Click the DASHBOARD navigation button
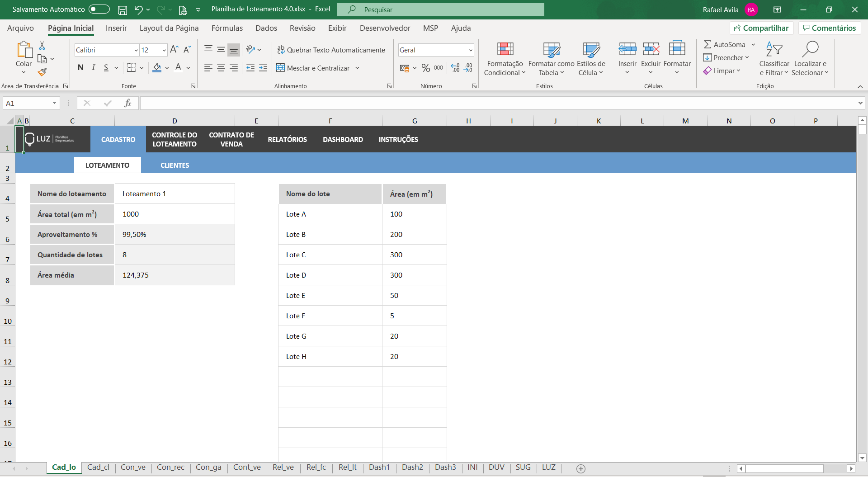868x477 pixels. click(x=343, y=139)
